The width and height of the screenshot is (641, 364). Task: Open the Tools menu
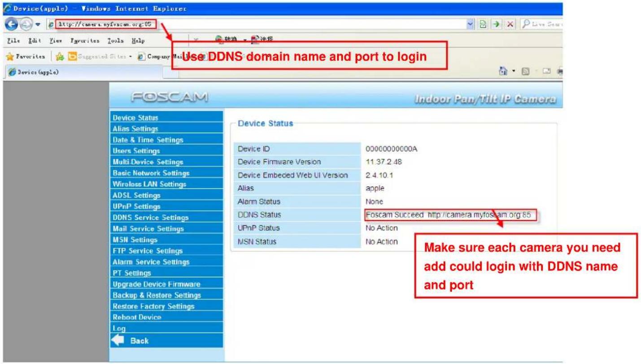click(115, 40)
